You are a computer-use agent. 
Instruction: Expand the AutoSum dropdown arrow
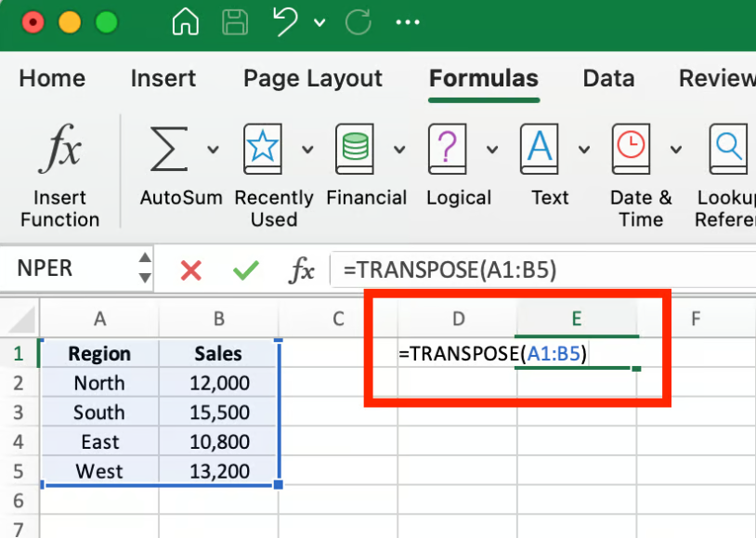(x=214, y=150)
